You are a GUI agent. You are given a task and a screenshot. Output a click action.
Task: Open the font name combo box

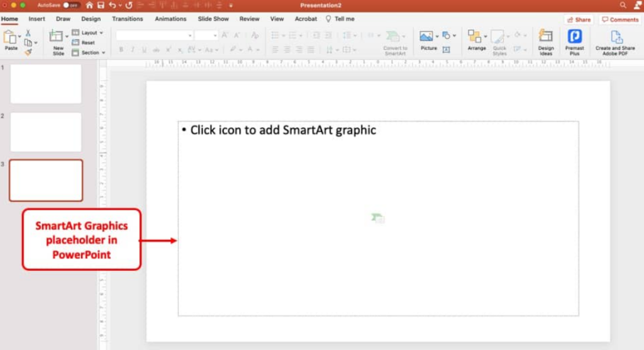154,36
